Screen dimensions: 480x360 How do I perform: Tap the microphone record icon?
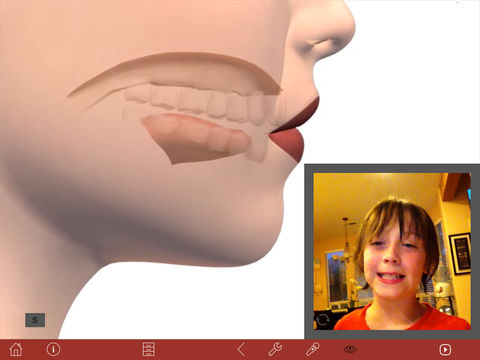coord(313,349)
